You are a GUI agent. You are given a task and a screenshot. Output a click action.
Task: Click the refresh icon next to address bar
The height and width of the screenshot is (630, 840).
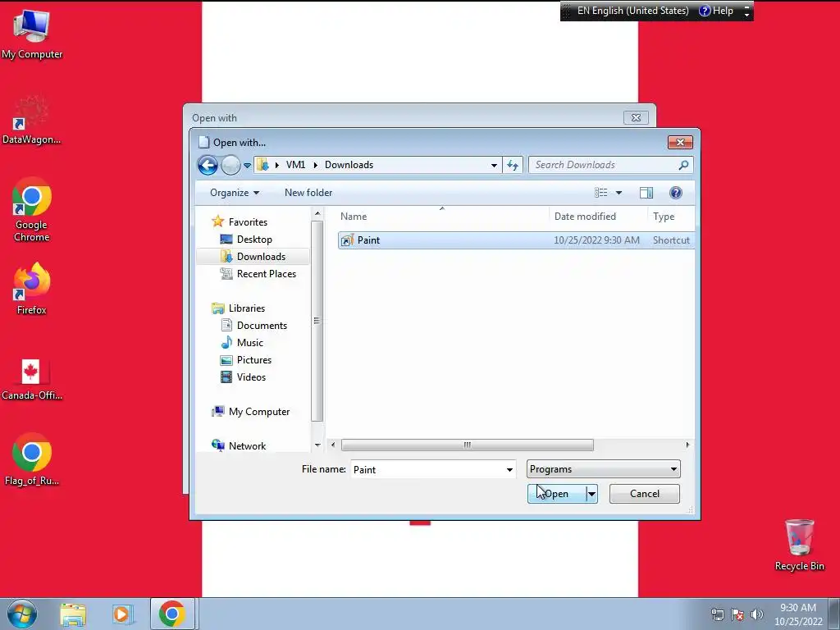pyautogui.click(x=513, y=165)
